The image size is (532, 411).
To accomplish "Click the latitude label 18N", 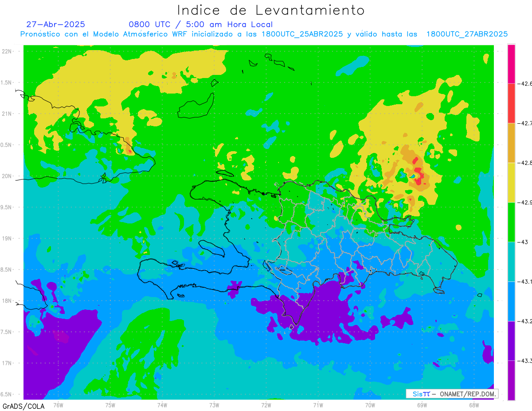I will (x=7, y=301).
